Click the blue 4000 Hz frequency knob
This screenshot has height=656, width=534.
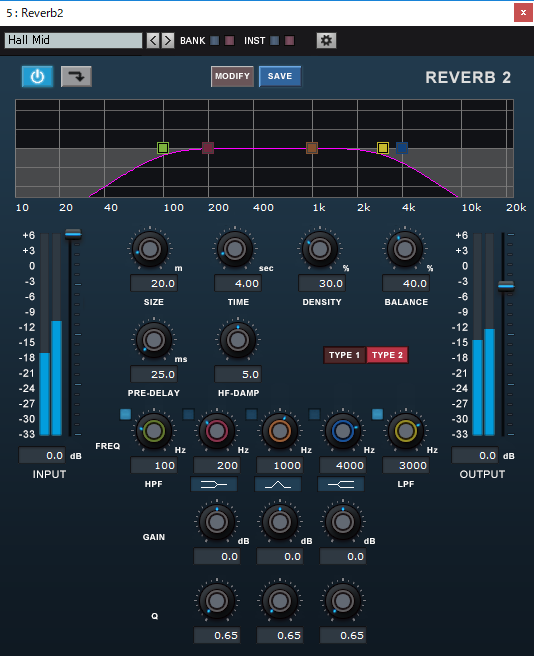[x=342, y=431]
